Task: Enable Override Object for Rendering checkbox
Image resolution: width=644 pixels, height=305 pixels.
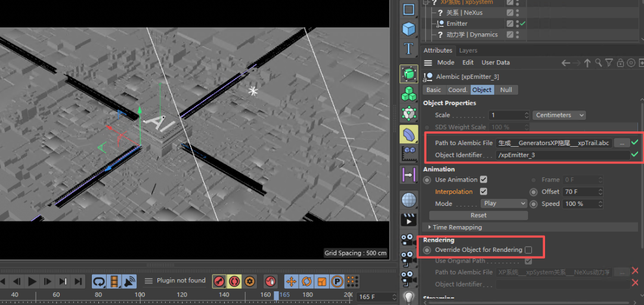Action: coord(528,250)
